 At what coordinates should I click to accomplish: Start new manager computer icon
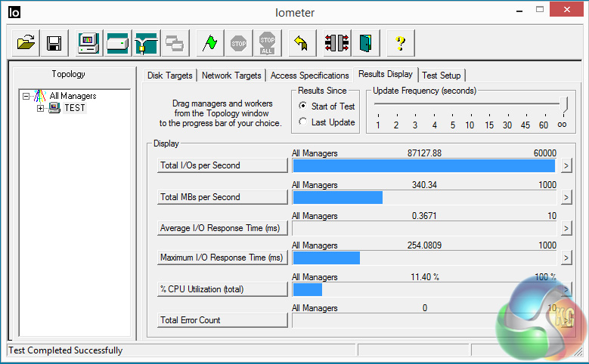click(x=88, y=43)
